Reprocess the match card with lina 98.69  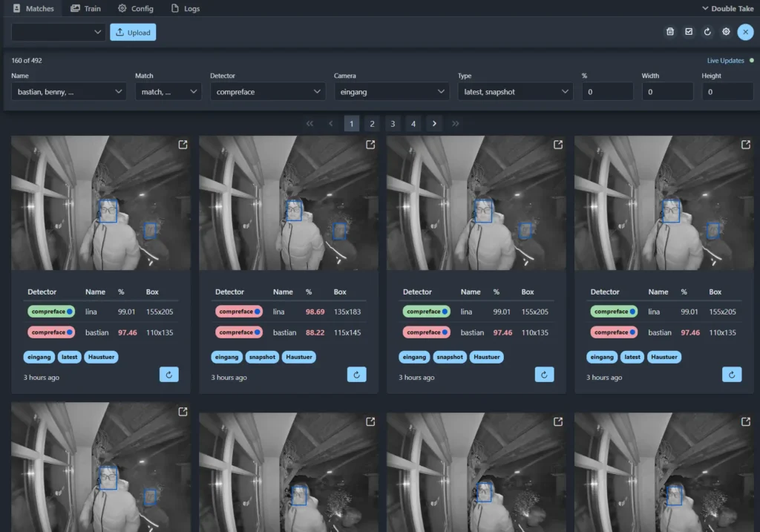click(356, 375)
